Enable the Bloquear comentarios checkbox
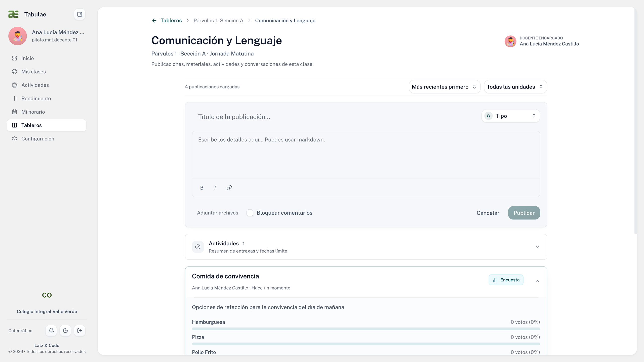The height and width of the screenshot is (362, 644). click(250, 213)
